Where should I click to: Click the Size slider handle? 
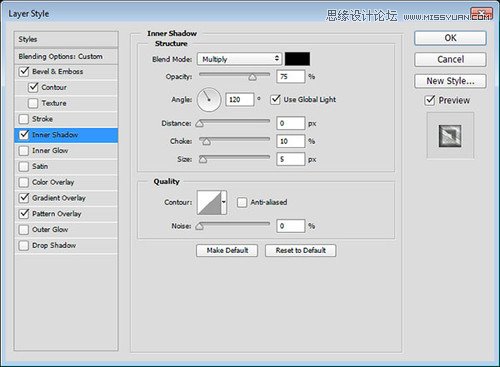(x=203, y=160)
